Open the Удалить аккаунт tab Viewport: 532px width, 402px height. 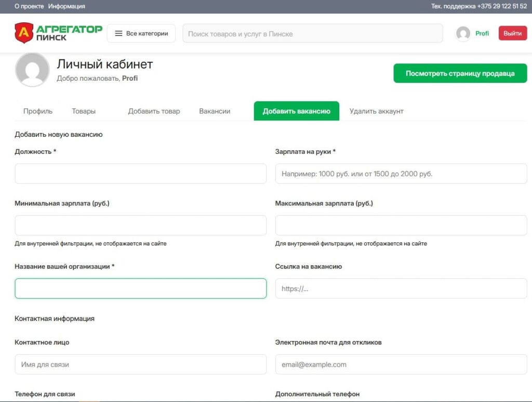click(x=376, y=111)
